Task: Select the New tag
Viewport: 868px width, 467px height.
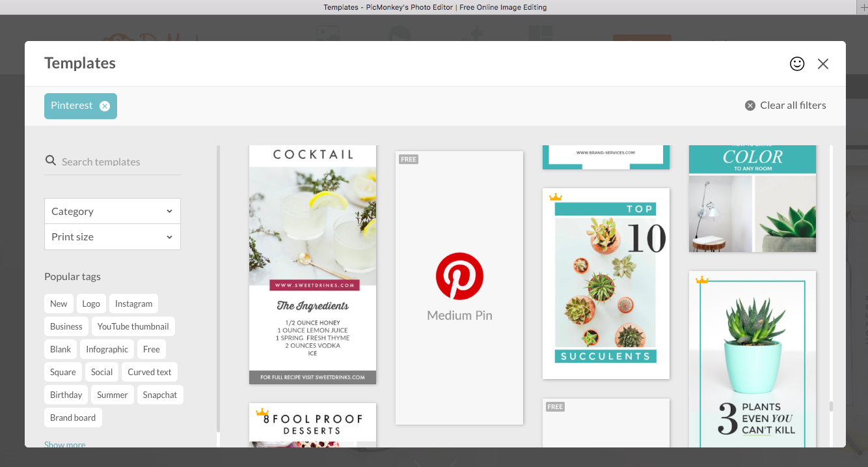Action: [59, 304]
